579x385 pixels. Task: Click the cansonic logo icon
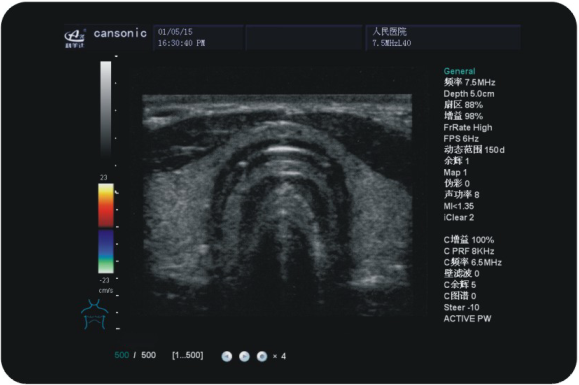pos(75,37)
